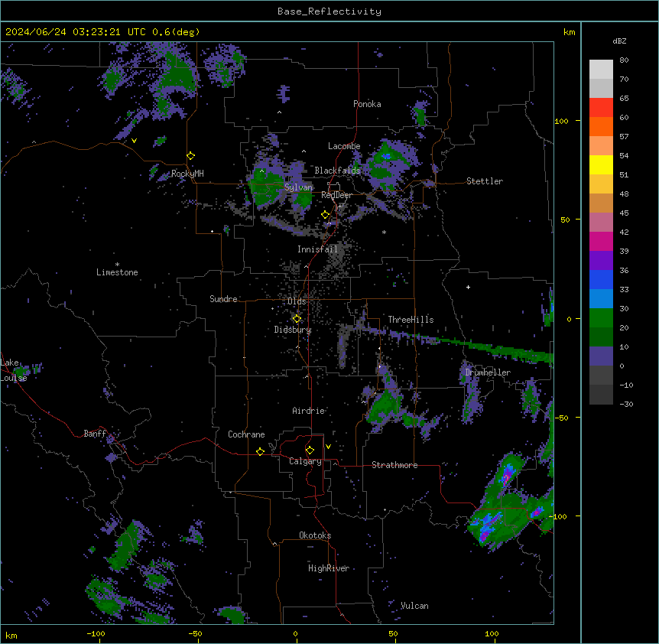Select the red swatch in dBZ legend

click(601, 108)
